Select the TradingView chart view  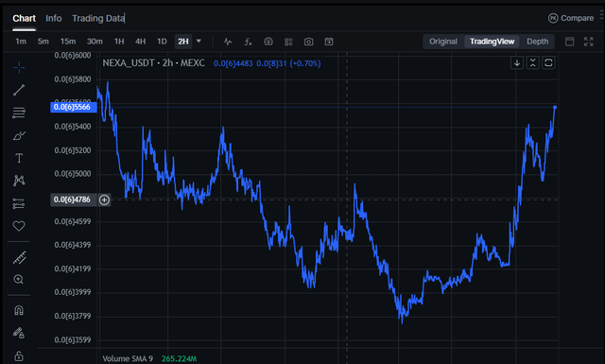pyautogui.click(x=492, y=42)
